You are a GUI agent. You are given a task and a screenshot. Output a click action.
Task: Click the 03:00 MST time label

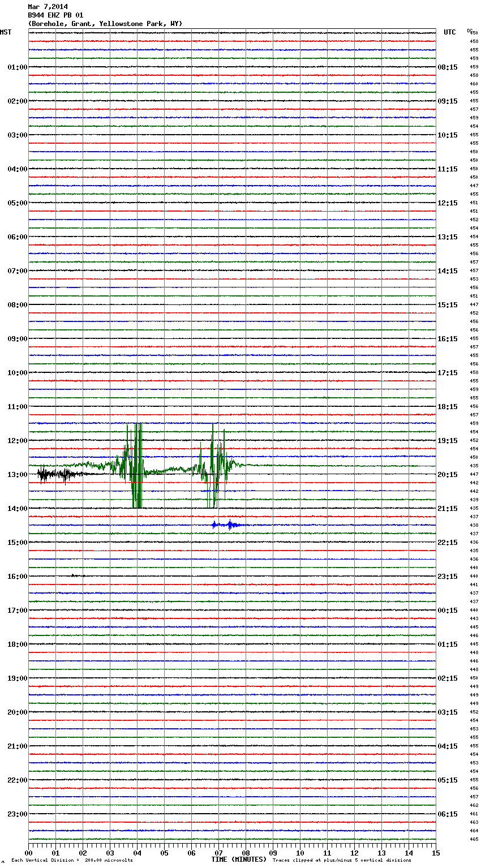[17, 135]
